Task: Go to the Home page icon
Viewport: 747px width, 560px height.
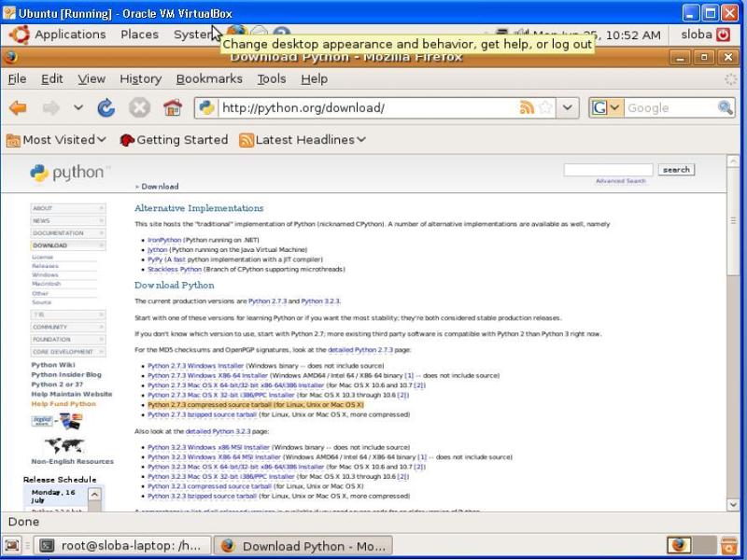Action: (x=173, y=107)
